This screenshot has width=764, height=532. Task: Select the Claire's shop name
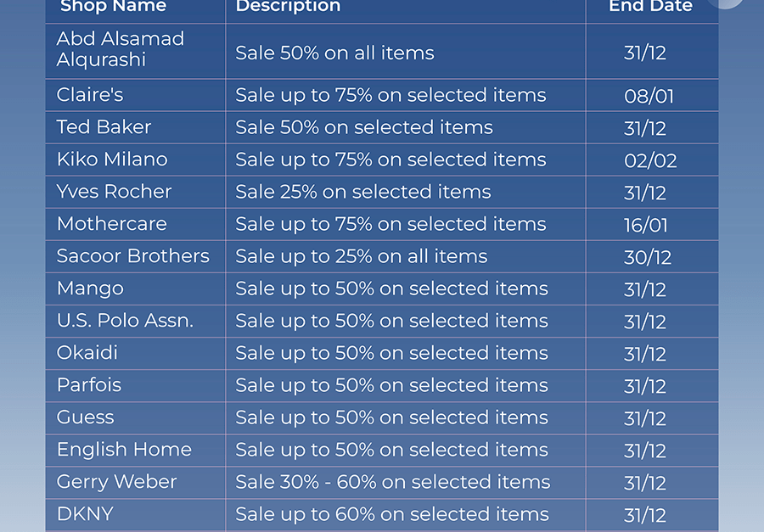pos(90,94)
